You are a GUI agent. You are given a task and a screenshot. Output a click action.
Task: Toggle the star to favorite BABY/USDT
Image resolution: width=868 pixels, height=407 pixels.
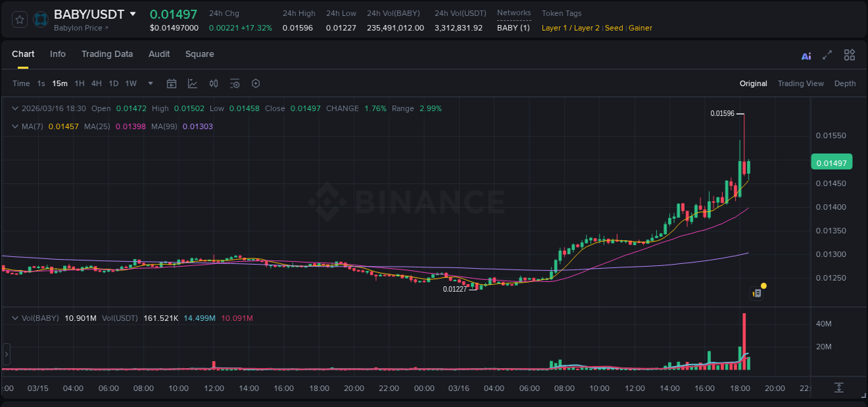point(19,19)
